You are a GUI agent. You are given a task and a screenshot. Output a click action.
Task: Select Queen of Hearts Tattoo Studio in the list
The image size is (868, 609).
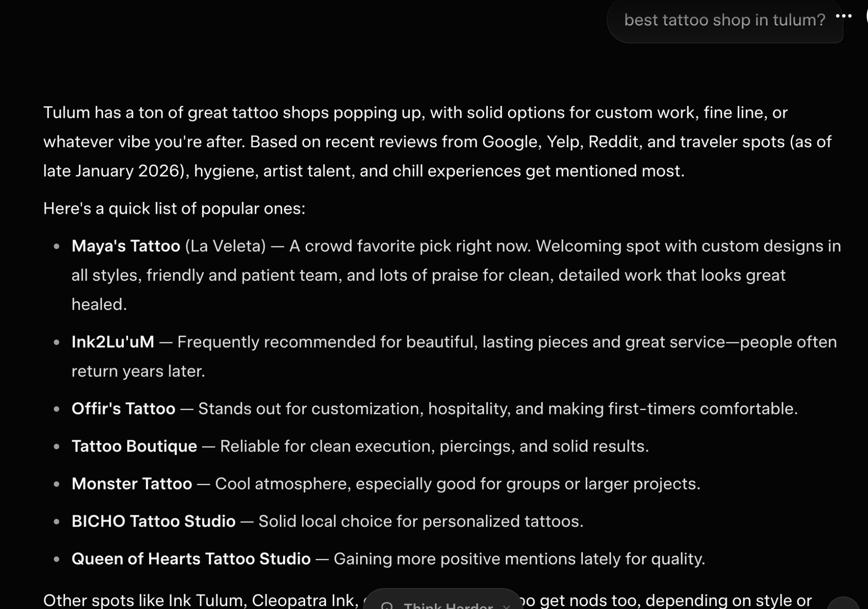pyautogui.click(x=191, y=559)
